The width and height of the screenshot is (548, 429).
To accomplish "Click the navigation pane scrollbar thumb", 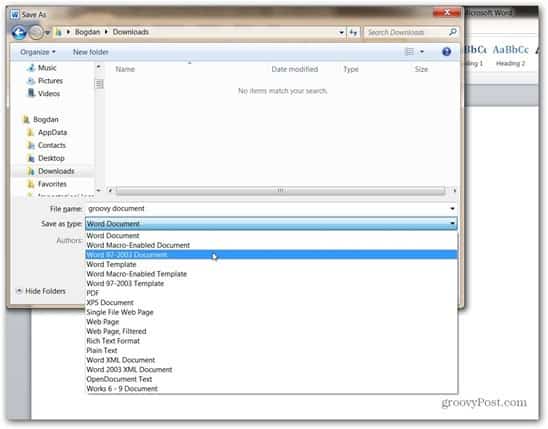I will [99, 84].
